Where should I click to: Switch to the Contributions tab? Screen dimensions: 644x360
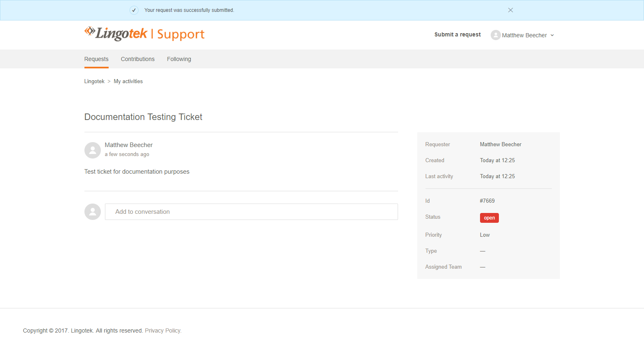pos(138,59)
